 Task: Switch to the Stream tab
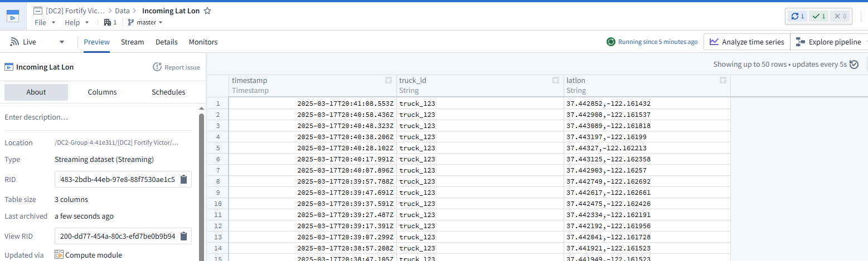(x=132, y=42)
